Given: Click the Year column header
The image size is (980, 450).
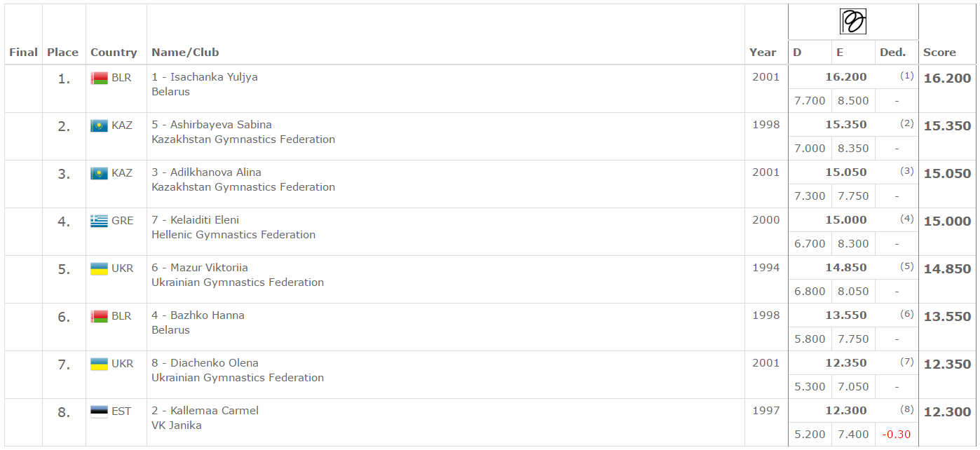Looking at the screenshot, I should click(763, 53).
